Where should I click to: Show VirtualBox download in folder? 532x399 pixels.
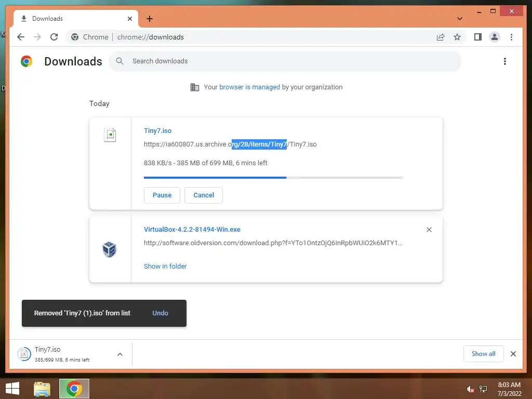pos(165,267)
